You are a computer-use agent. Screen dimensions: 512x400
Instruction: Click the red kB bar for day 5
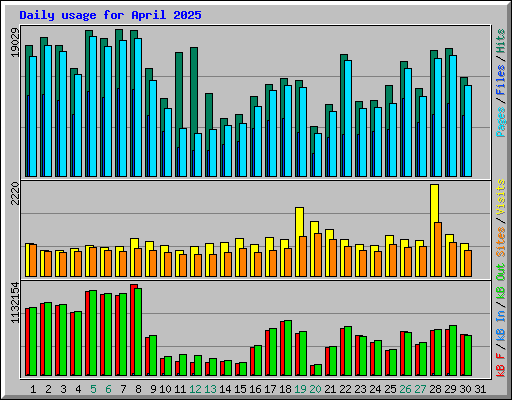[x=87, y=333]
